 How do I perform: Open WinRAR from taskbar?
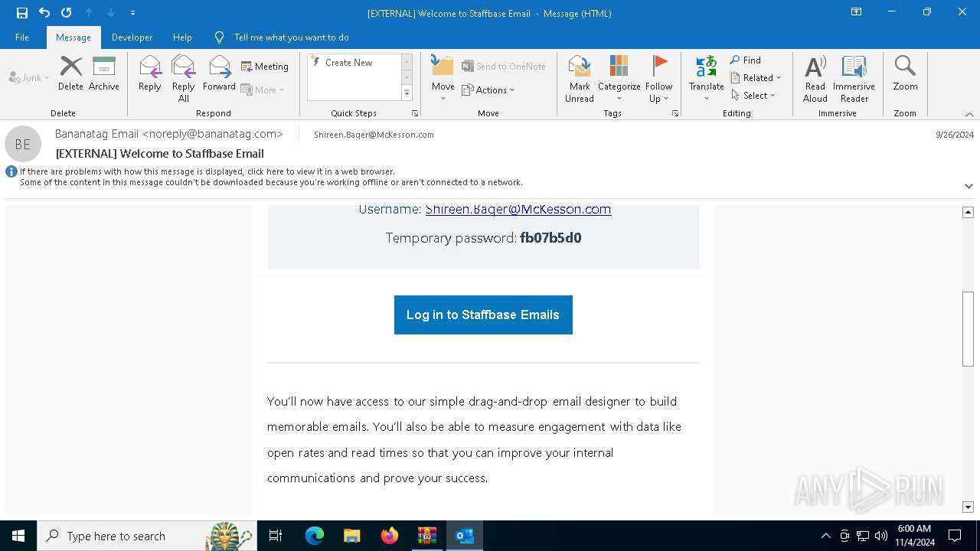click(x=427, y=536)
